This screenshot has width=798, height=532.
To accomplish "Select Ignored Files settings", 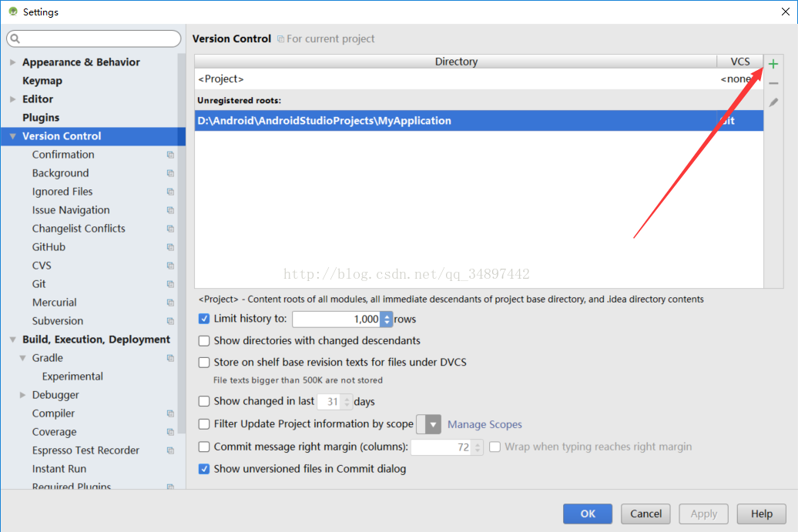I will click(62, 192).
